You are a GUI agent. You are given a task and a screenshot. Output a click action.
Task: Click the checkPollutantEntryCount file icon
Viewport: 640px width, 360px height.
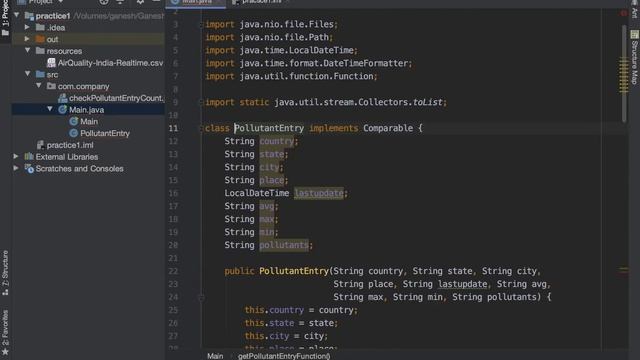pos(62,98)
